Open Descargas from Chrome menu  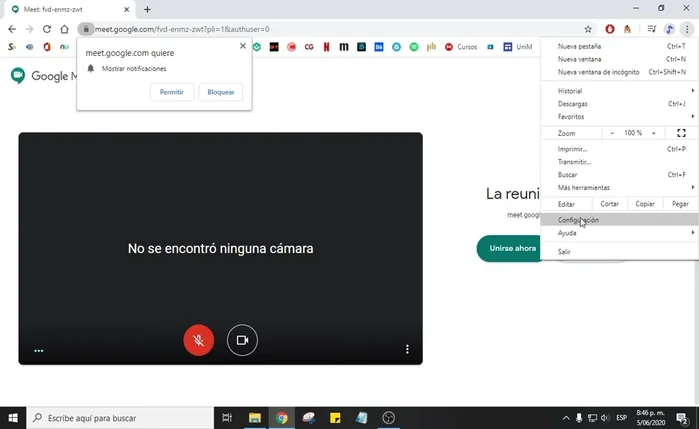(x=620, y=103)
